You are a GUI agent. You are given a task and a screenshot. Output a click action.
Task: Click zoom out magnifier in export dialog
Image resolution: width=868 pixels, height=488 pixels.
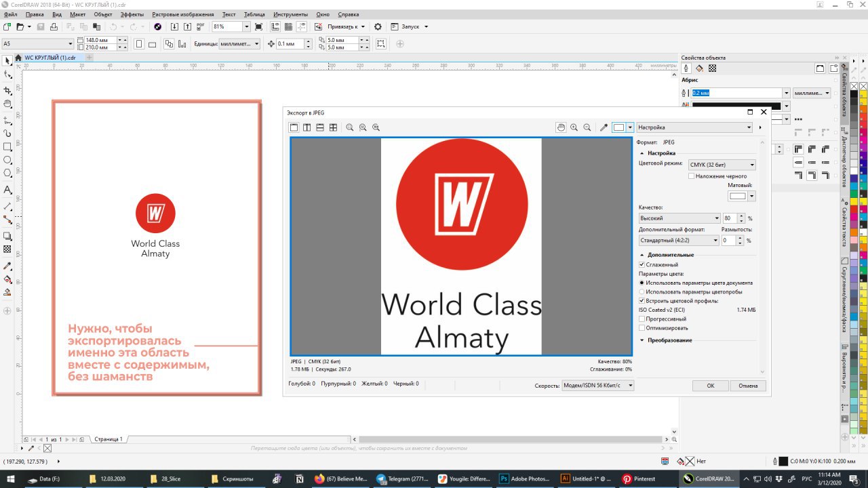point(587,127)
